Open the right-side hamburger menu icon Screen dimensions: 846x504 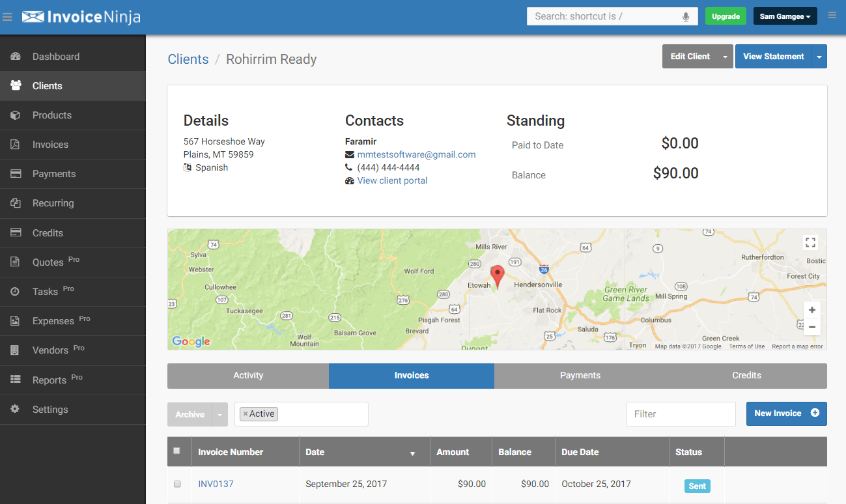click(x=832, y=16)
